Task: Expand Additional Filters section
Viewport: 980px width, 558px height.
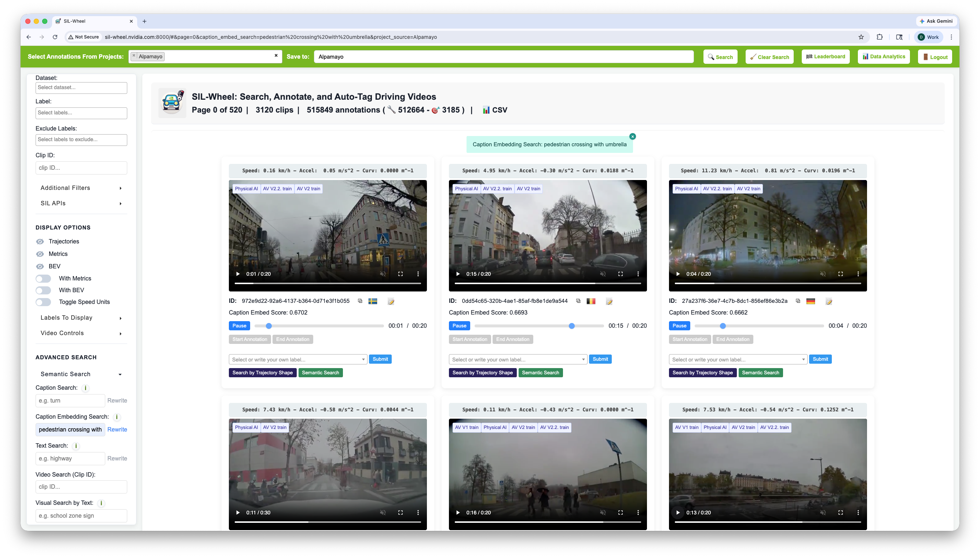Action: (x=81, y=188)
